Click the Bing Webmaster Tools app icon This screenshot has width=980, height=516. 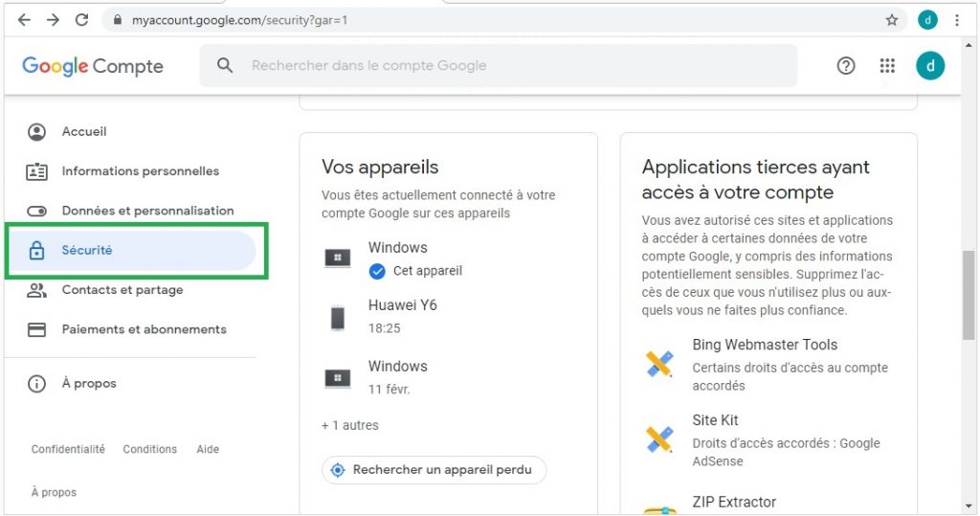click(659, 364)
